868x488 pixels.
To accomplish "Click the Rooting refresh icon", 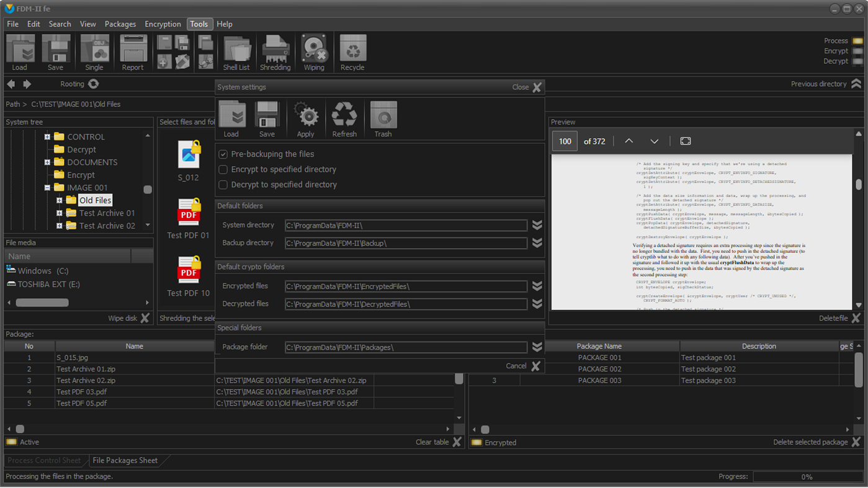I will (x=94, y=84).
